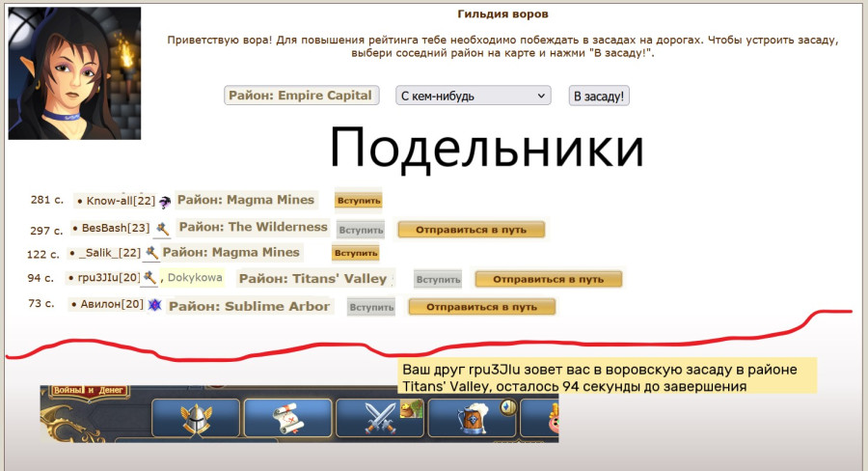The height and width of the screenshot is (471, 868).
Task: Click 'Отправиться в путь' for Titans' Valley
Action: 548,279
